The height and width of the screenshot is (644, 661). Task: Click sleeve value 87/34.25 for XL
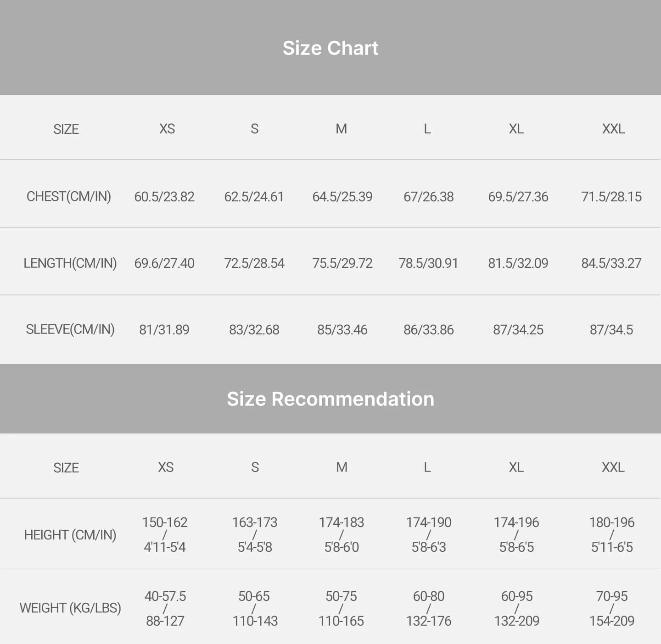point(518,330)
